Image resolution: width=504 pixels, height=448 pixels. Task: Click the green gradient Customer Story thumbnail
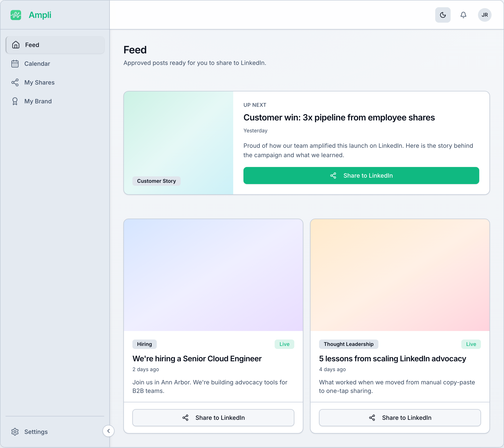[x=179, y=143]
